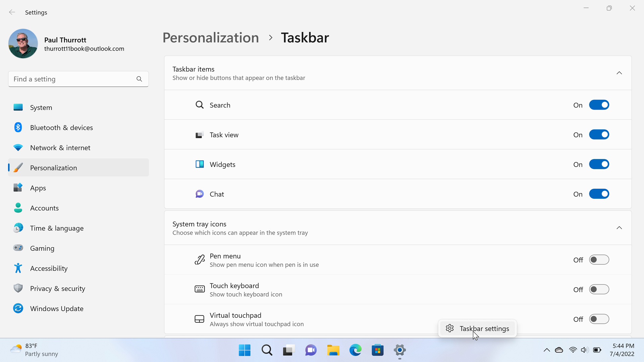Show hidden system tray icons
Viewport: 644px width, 362px height.
click(x=547, y=350)
